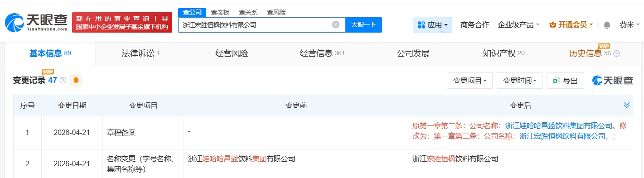Click the 天眼一下 search button

tap(363, 25)
